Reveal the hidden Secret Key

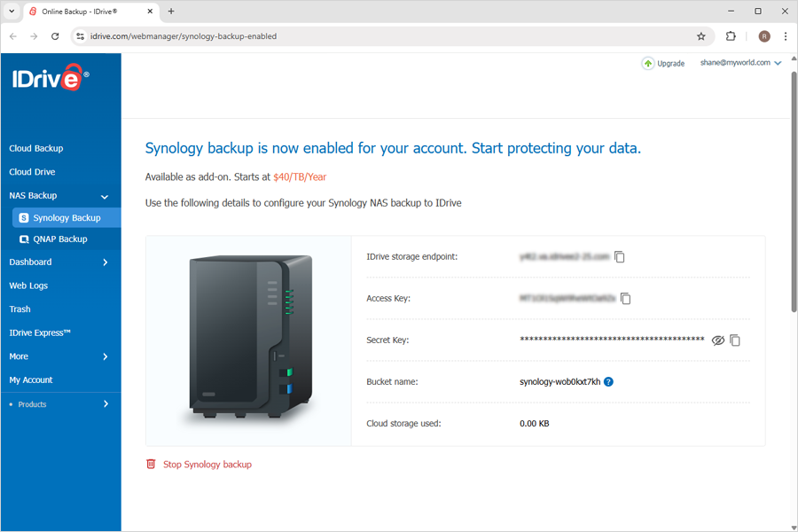[717, 340]
